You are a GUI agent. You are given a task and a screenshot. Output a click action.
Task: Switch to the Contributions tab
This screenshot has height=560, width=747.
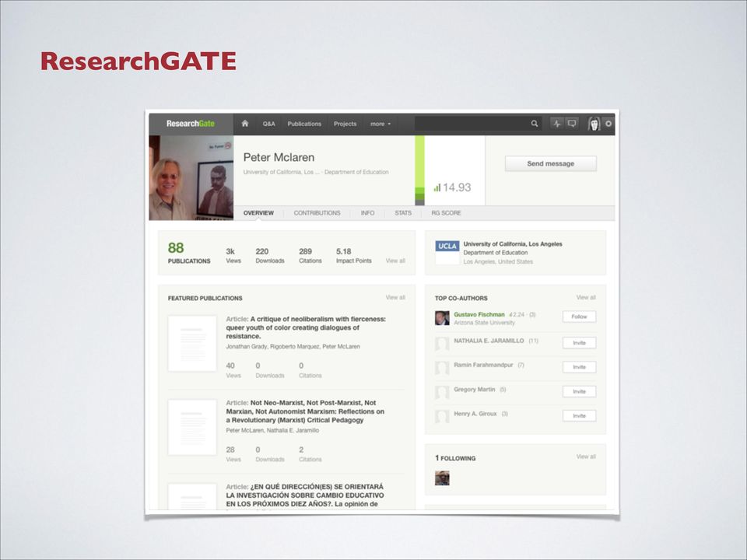317,213
